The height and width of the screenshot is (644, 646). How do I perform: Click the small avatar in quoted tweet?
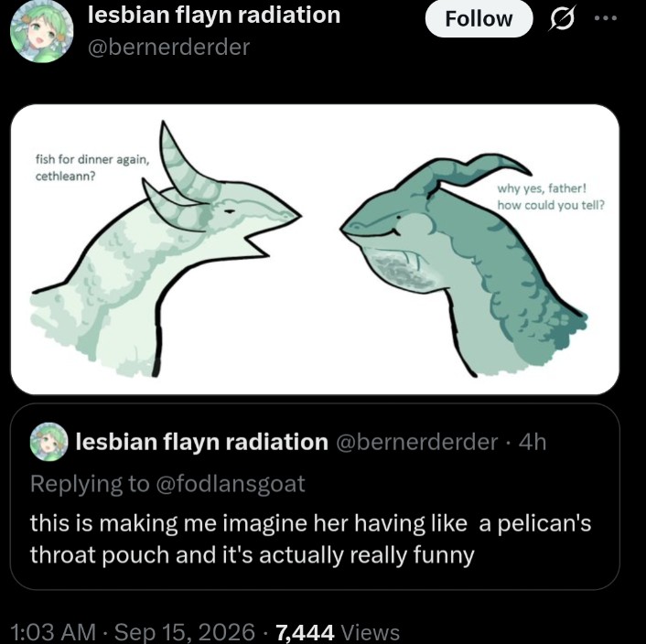click(49, 442)
